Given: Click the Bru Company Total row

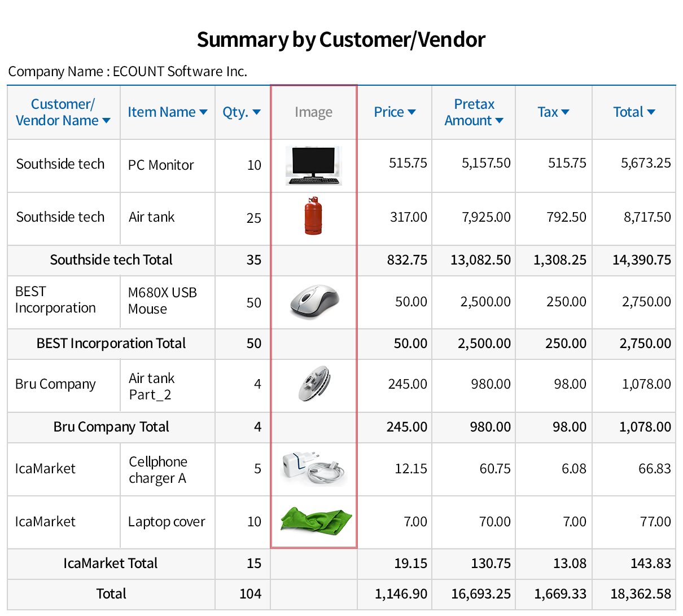Looking at the screenshot, I should click(x=111, y=427).
